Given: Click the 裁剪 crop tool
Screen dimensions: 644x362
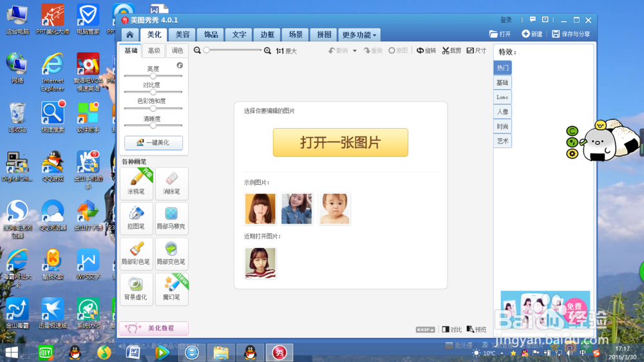Looking at the screenshot, I should tap(451, 50).
